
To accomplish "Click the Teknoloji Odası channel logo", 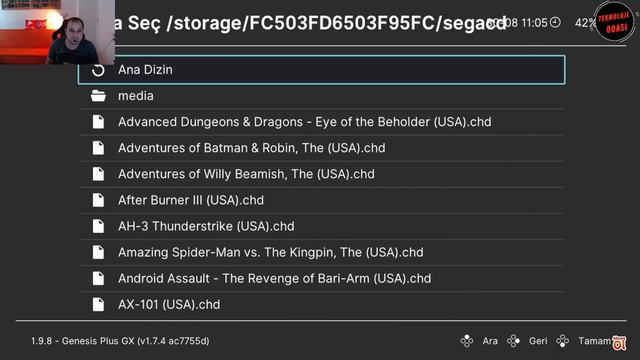I will 614,22.
